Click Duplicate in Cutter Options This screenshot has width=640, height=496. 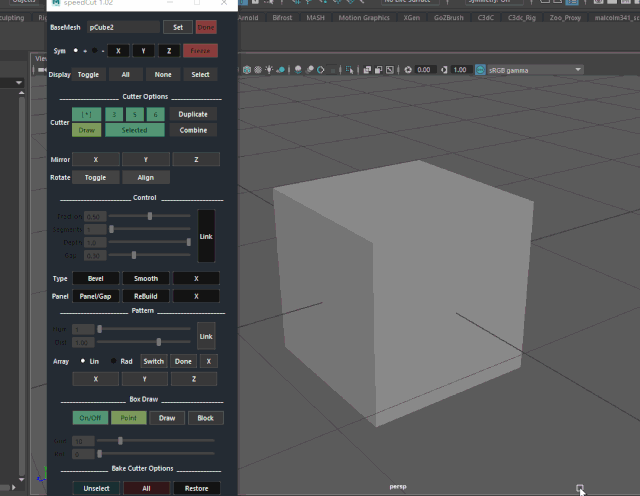(193, 115)
